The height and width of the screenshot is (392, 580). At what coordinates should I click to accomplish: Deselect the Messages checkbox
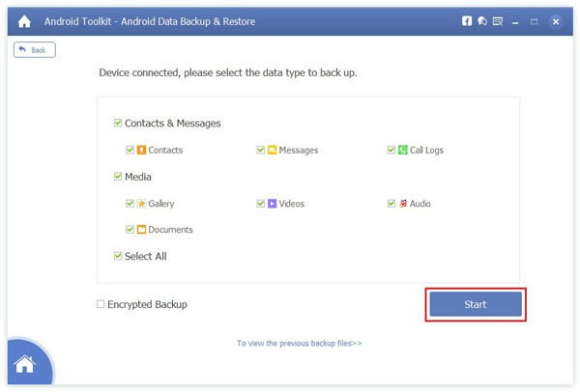[261, 150]
